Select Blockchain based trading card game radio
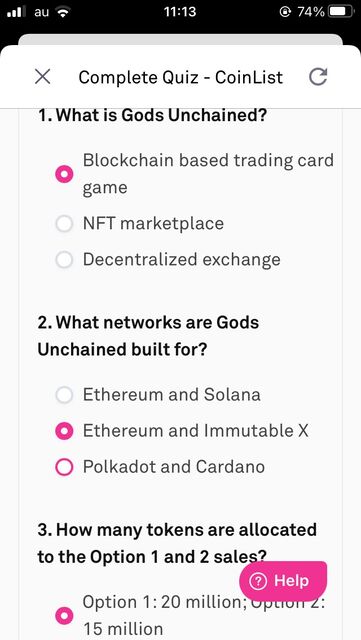Viewport: 361px width, 640px height. tap(64, 174)
